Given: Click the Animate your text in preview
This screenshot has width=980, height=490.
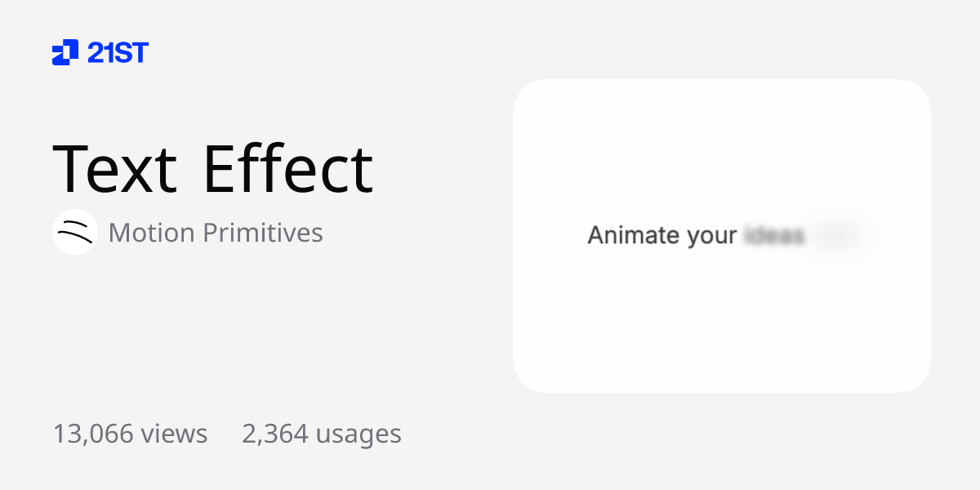Looking at the screenshot, I should point(662,236).
